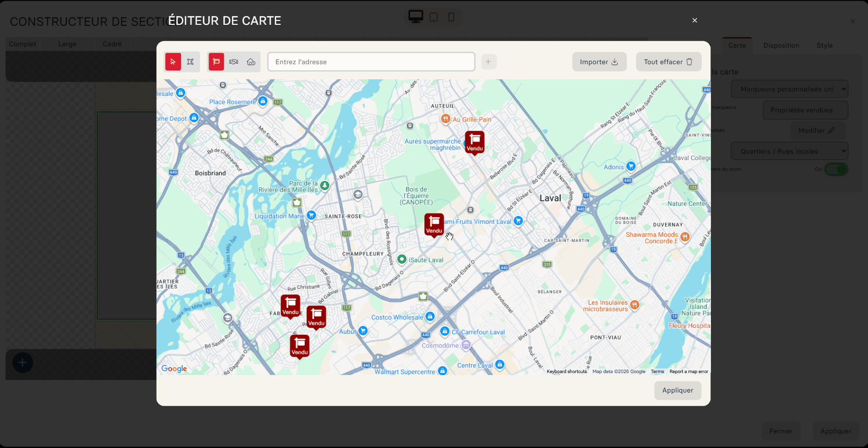Choose the handshake marker type
Image resolution: width=868 pixels, height=448 pixels.
pyautogui.click(x=234, y=62)
